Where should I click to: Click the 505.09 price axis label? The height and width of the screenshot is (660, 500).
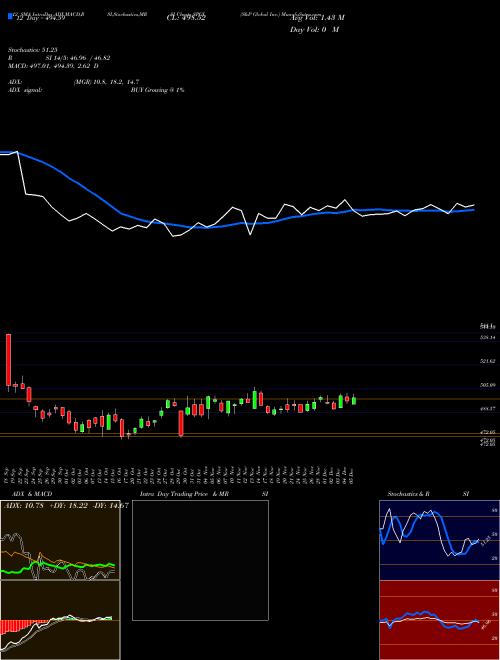click(x=489, y=385)
